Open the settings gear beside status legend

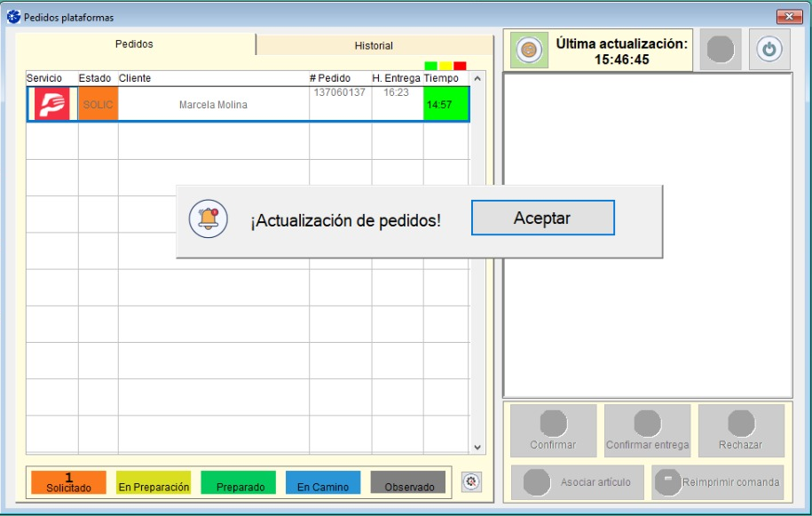pos(471,481)
